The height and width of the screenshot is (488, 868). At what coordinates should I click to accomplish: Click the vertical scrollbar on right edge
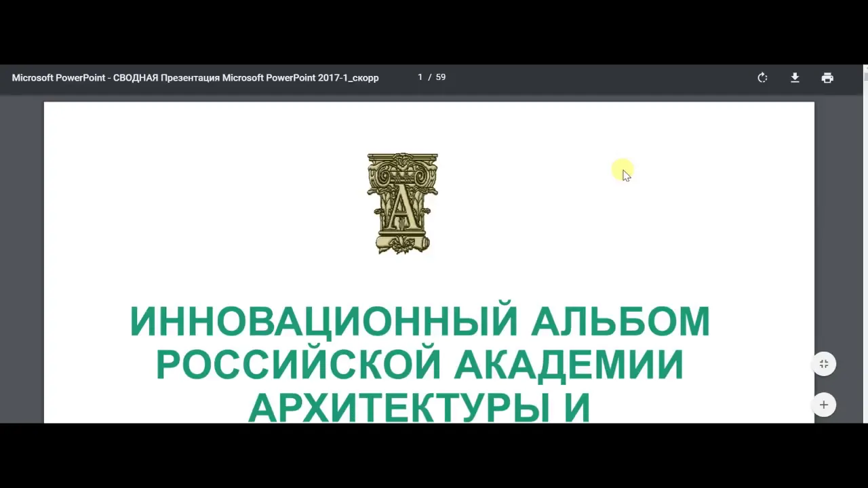tap(865, 244)
